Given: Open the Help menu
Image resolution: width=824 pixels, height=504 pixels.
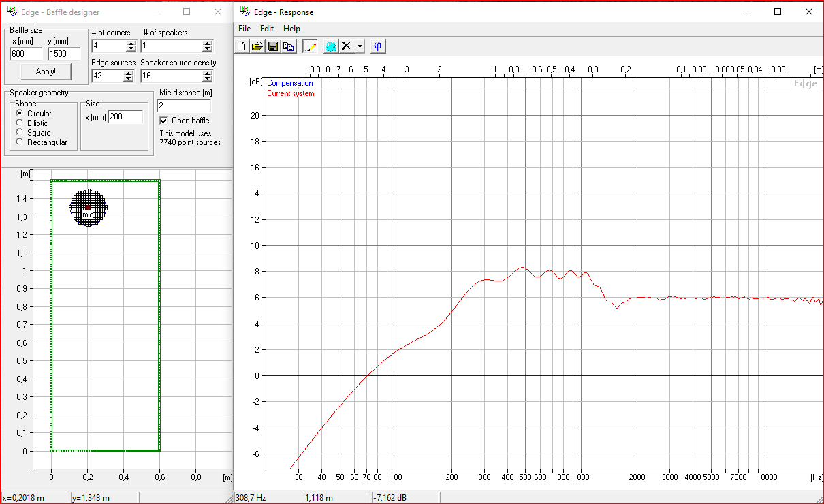Looking at the screenshot, I should coord(291,29).
